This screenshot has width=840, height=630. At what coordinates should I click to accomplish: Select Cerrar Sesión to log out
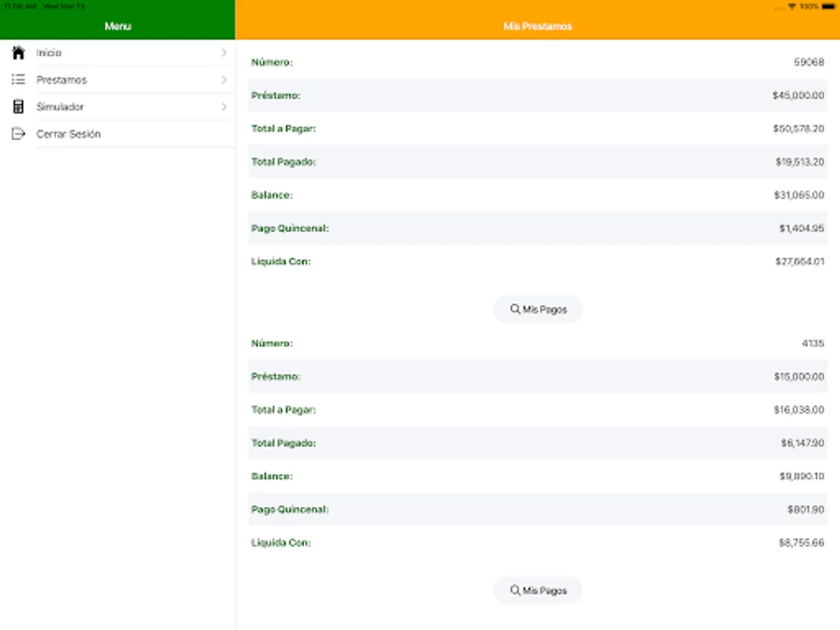pos(118,134)
